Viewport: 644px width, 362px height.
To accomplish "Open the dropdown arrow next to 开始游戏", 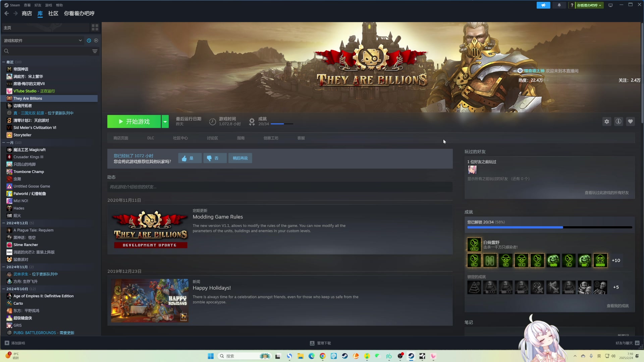I will (x=165, y=122).
